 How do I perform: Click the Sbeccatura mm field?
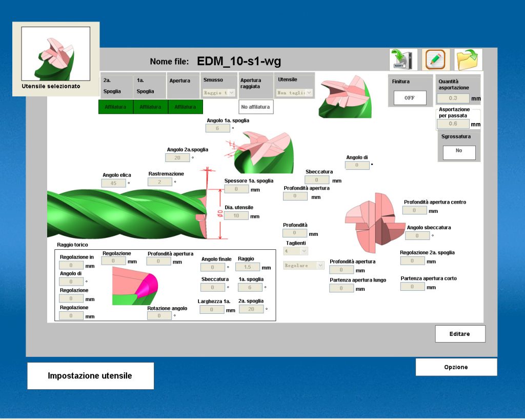(x=317, y=180)
